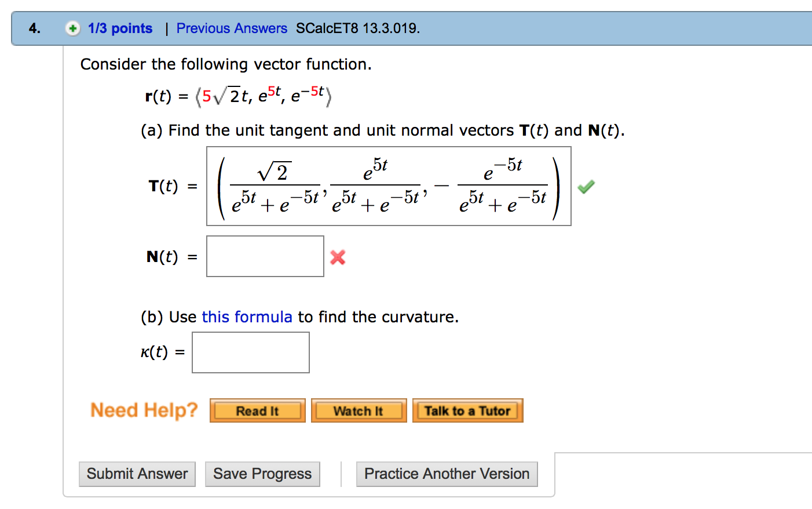This screenshot has height=509, width=812.
Task: Select the 1/3 points score display
Action: click(119, 28)
